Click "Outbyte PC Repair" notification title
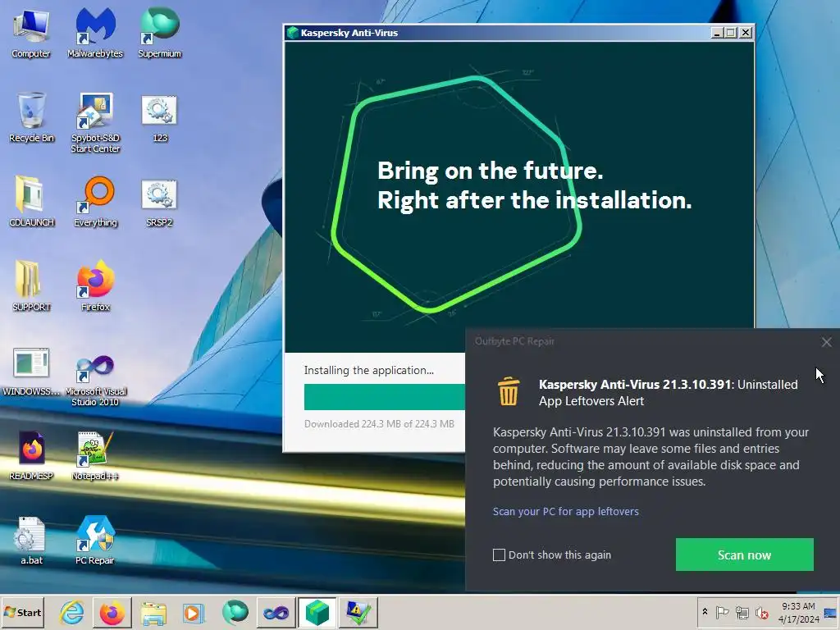 [514, 341]
